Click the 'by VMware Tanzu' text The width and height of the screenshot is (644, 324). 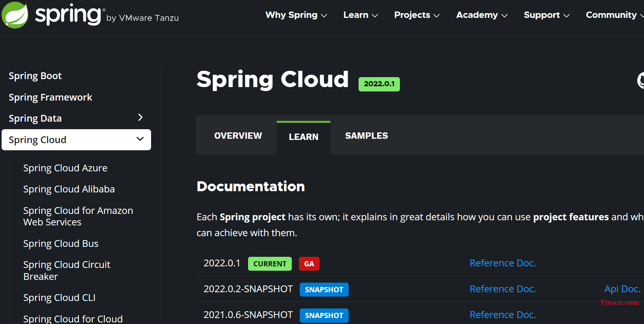[143, 18]
